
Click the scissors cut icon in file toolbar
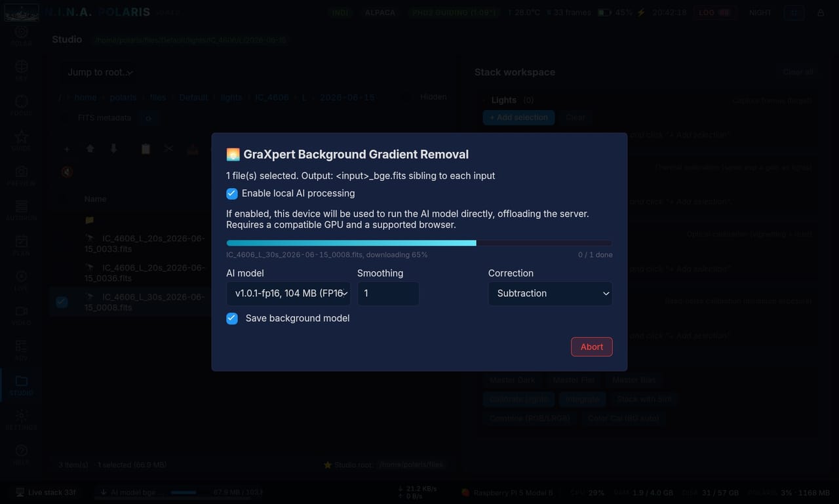tap(169, 149)
